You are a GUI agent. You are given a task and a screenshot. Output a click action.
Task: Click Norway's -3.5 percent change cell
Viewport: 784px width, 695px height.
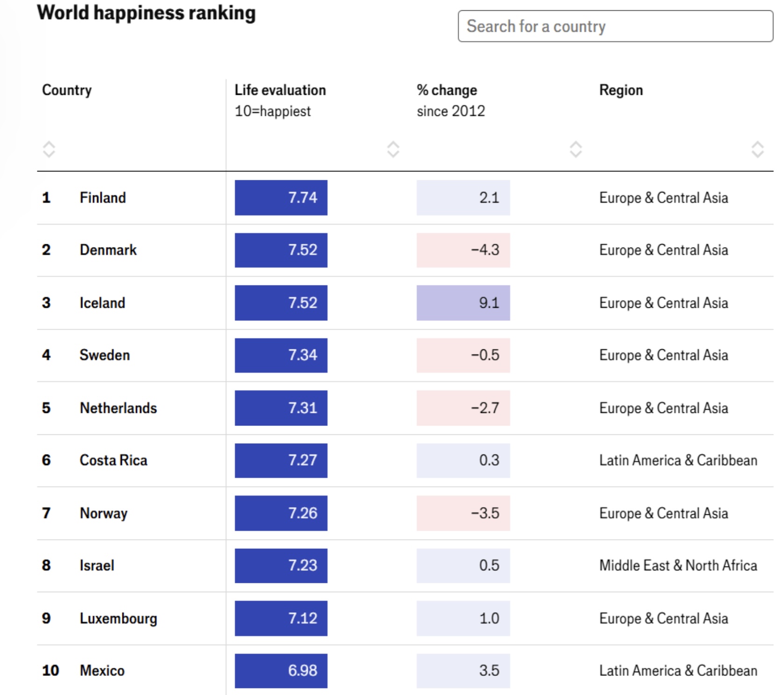tap(463, 513)
